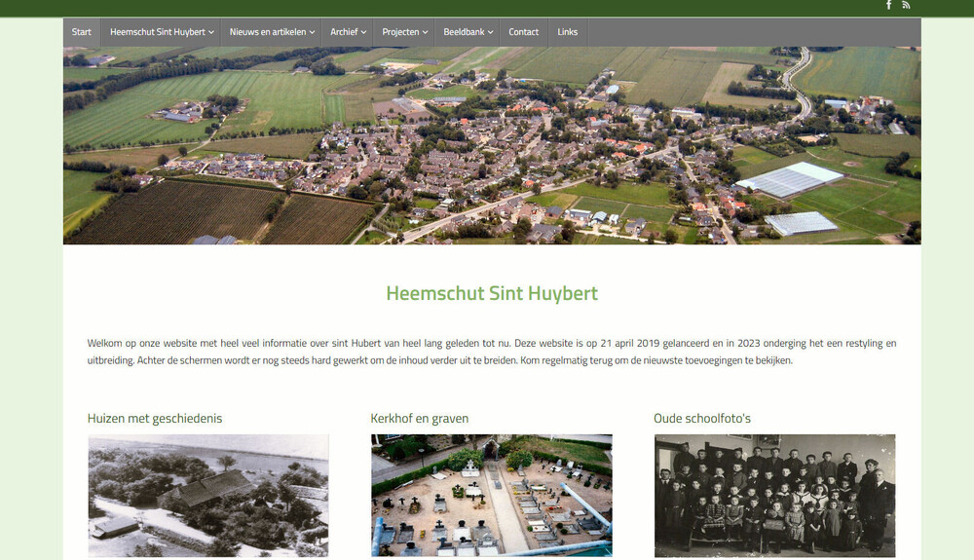The height and width of the screenshot is (560, 974).
Task: Expand the Beeldbank chevron arrow
Action: click(490, 32)
